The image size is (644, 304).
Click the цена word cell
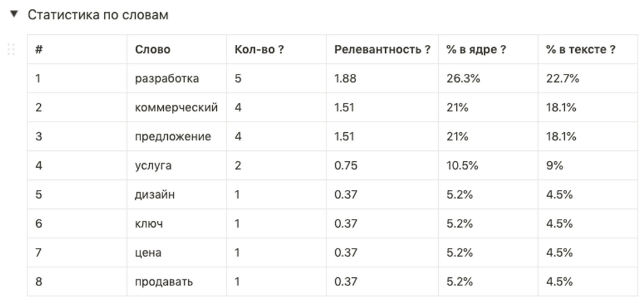177,253
